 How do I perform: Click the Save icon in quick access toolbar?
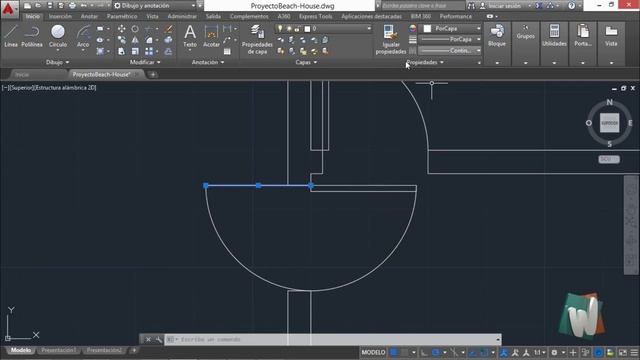tap(50, 6)
